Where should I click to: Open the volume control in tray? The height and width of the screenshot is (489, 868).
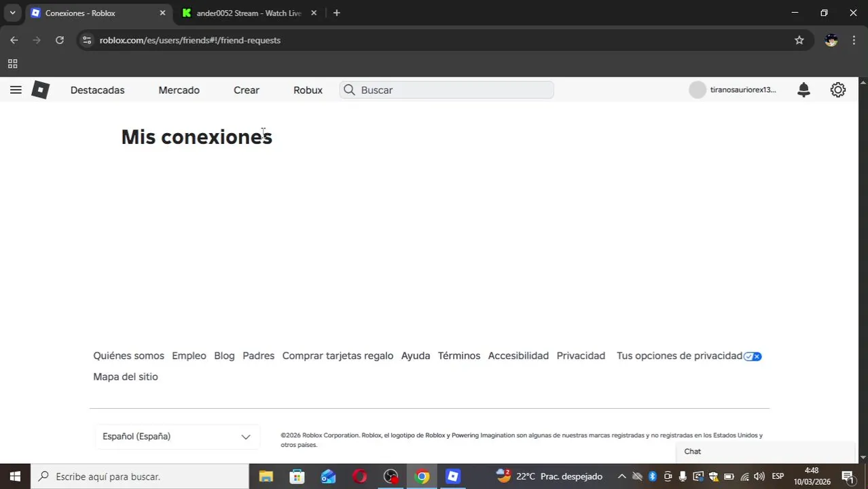tap(759, 476)
